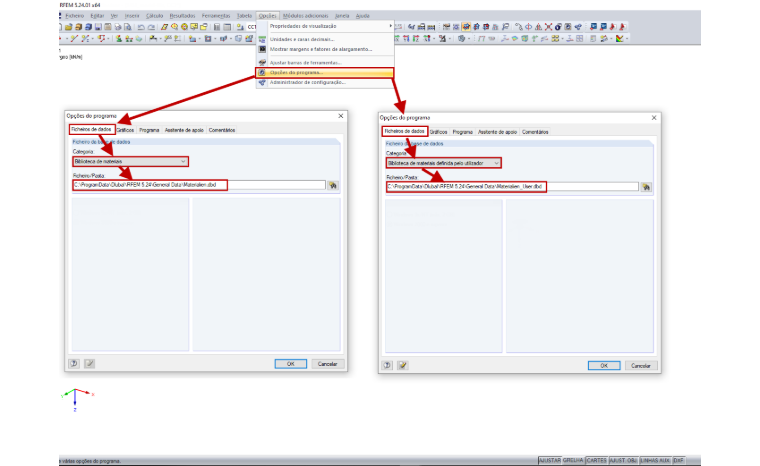Click the highlighted orange-framed toolbar icon

(x=466, y=27)
